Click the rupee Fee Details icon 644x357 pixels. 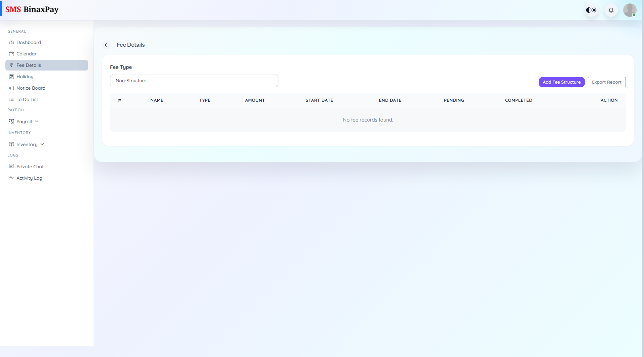(x=11, y=65)
